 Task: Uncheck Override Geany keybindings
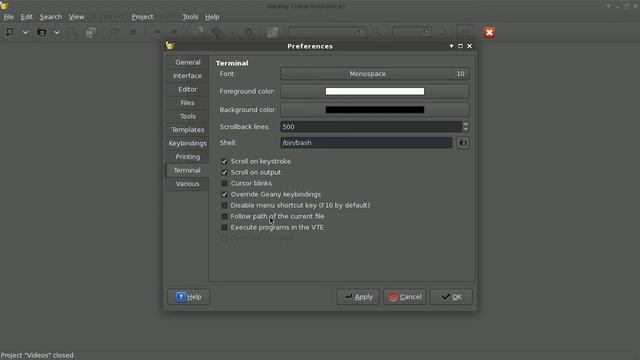click(224, 194)
